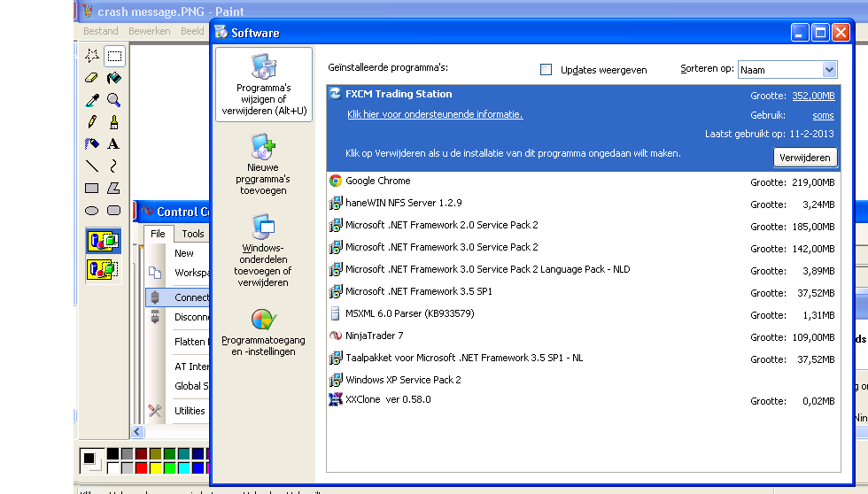Select the rectangular Select tool in Paint
Screen dimensions: 868x494
pos(114,56)
